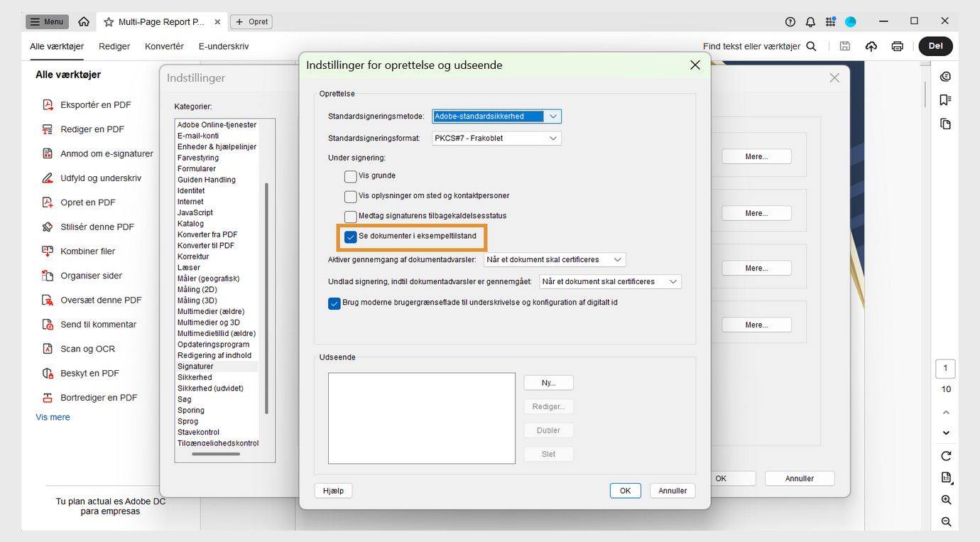The height and width of the screenshot is (542, 980).
Task: Zoom out with the minus magnifier icon
Action: 946,522
